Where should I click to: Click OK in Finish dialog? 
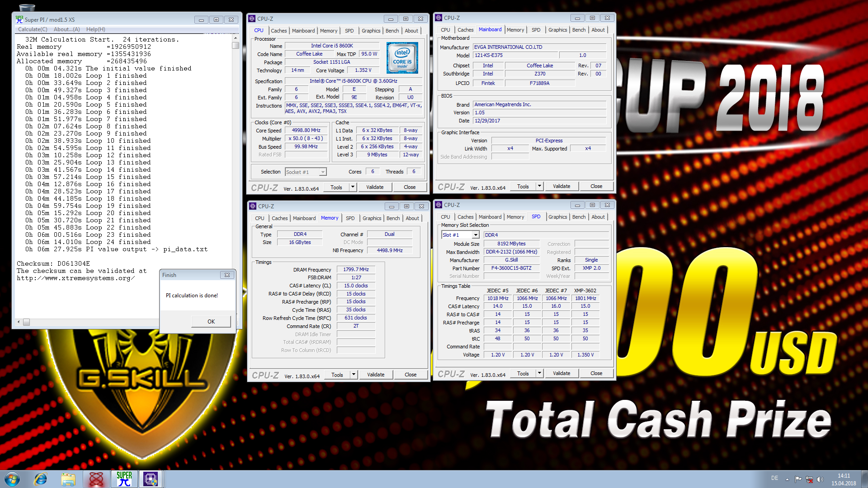211,322
